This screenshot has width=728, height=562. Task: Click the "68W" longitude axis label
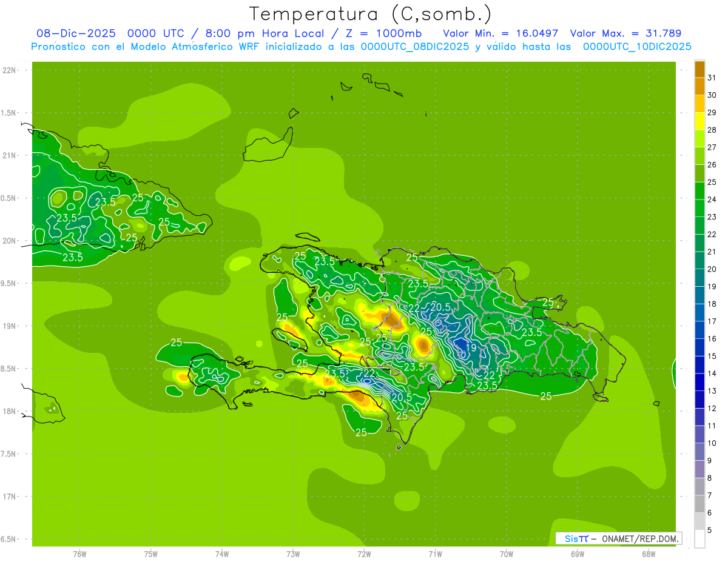pyautogui.click(x=649, y=554)
